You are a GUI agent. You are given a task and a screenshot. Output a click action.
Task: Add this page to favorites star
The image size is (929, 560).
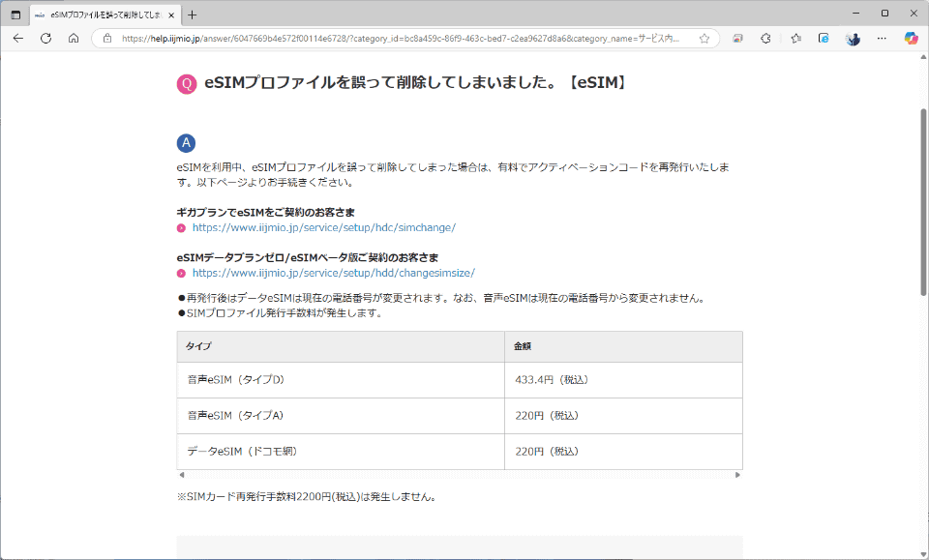[704, 39]
